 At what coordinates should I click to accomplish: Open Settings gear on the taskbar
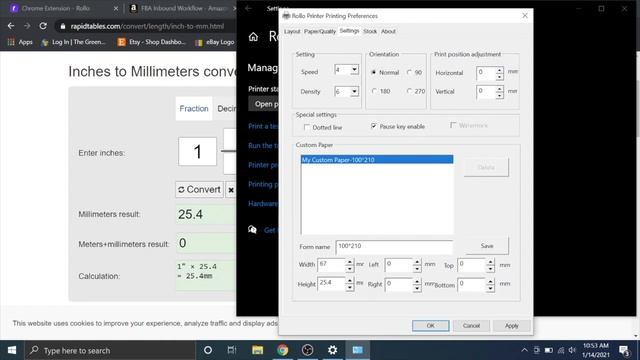[333, 350]
